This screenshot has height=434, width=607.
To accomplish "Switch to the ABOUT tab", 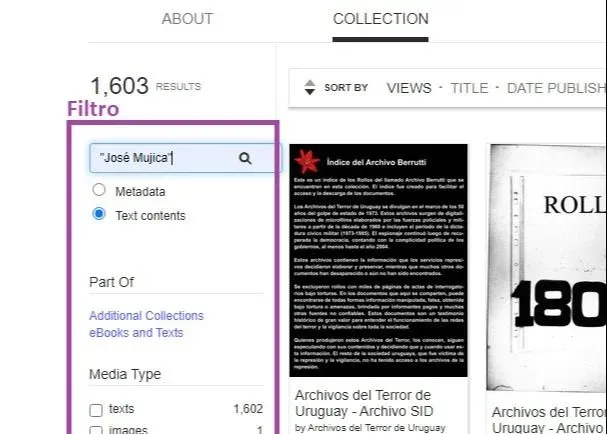I will tap(187, 19).
